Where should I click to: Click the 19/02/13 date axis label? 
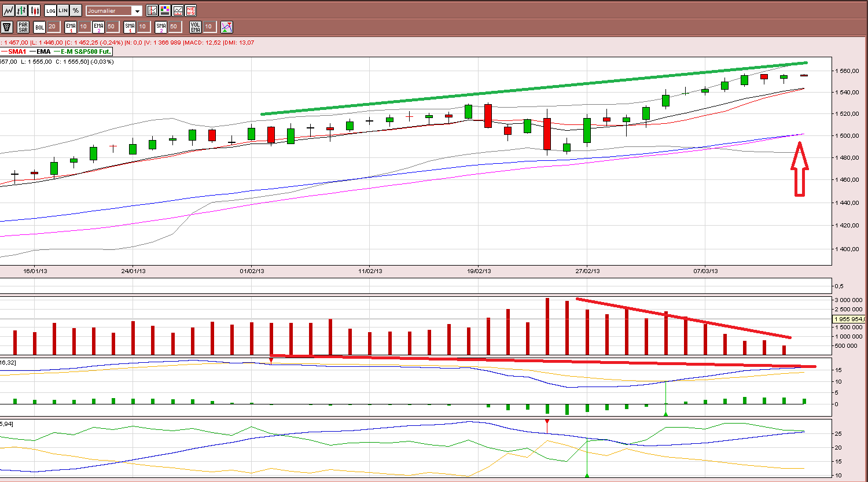click(x=479, y=270)
